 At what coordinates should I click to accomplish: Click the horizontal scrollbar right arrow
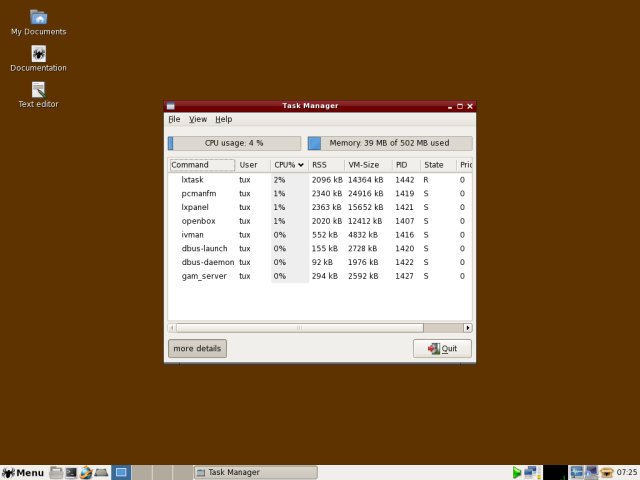(468, 328)
